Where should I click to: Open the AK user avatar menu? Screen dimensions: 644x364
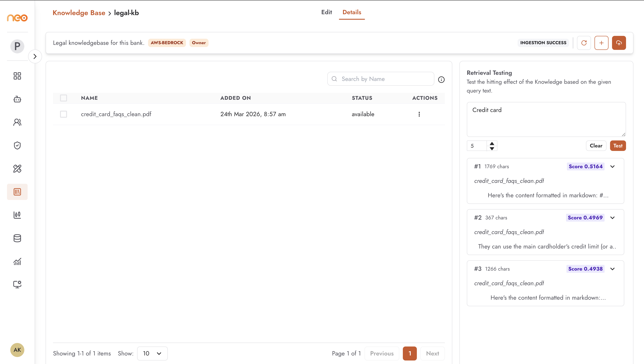(17, 350)
